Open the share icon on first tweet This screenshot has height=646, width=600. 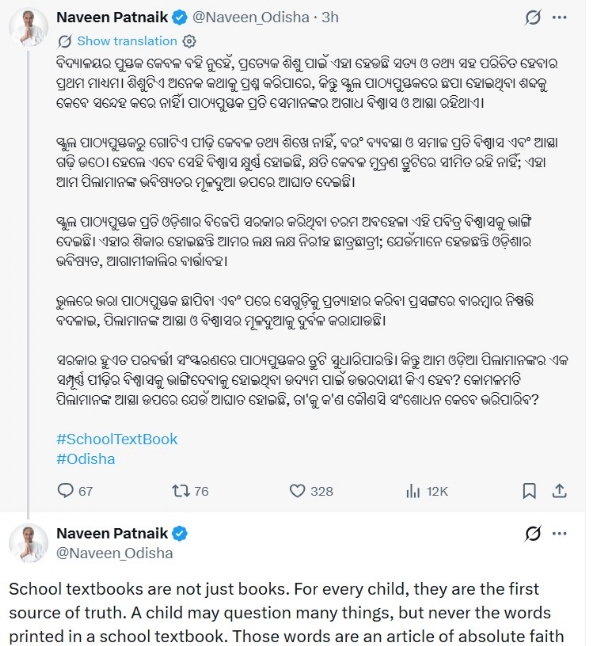(x=559, y=490)
